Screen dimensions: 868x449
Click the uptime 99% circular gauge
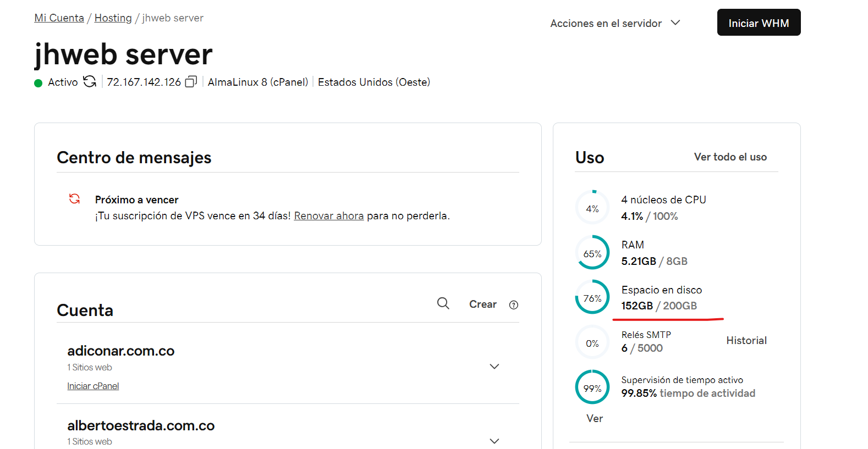click(x=592, y=388)
